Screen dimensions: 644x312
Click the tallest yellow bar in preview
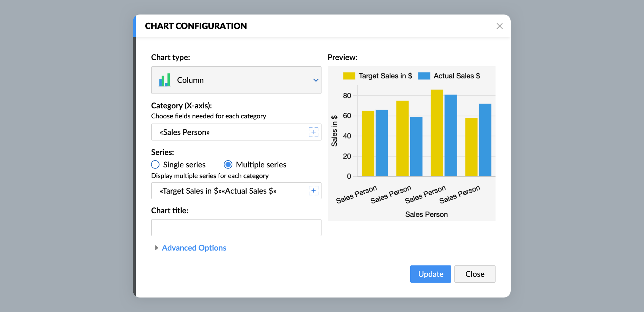click(x=437, y=133)
